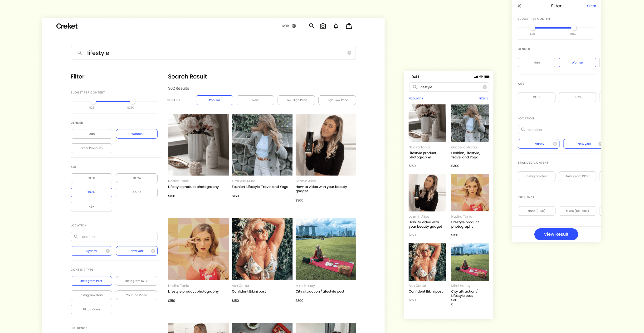Click magnifier icon in desktop search bar
This screenshot has width=644, height=333.
pyautogui.click(x=79, y=53)
